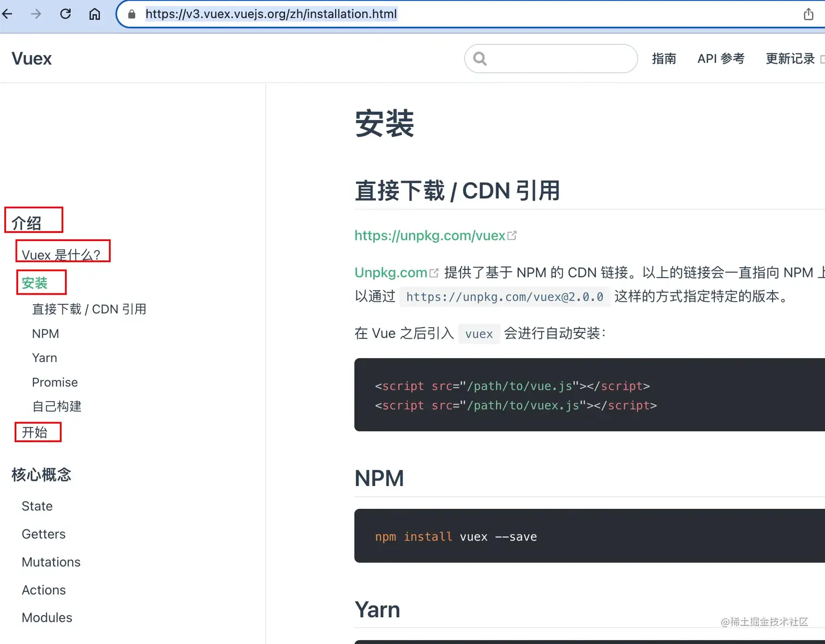
Task: Open the Mutations core concept page
Action: pos(51,562)
